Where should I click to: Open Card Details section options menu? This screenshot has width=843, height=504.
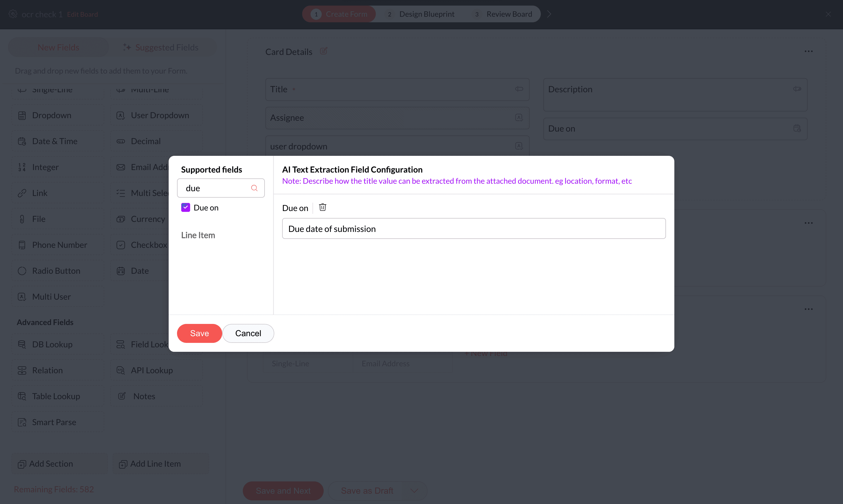tap(808, 52)
